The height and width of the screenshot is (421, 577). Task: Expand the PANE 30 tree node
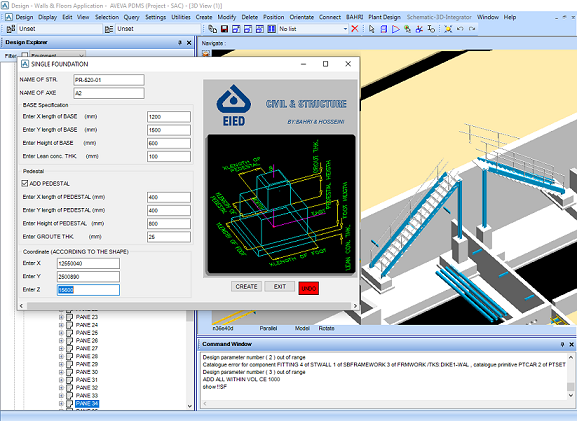pyautogui.click(x=61, y=372)
